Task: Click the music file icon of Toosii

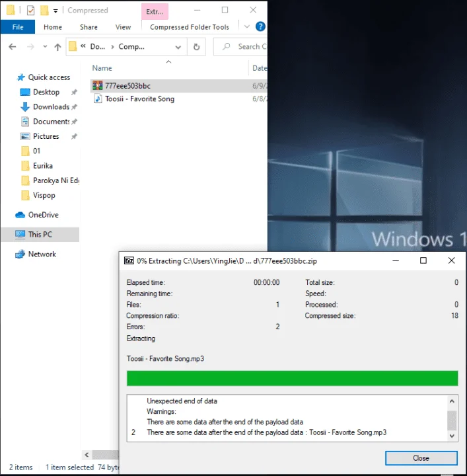Action: tap(98, 99)
